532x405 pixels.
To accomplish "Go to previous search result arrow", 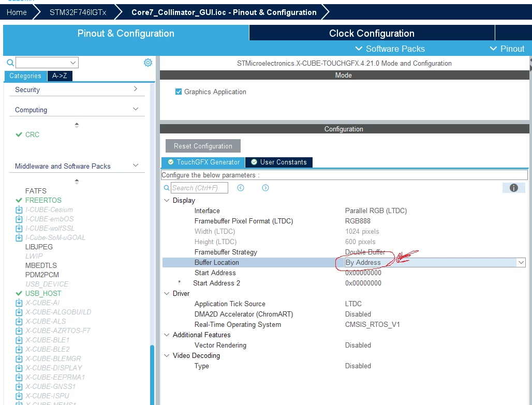I will pos(241,188).
